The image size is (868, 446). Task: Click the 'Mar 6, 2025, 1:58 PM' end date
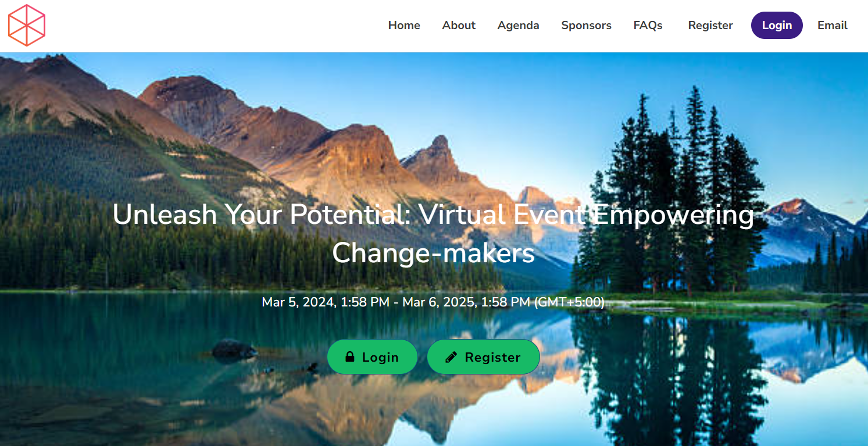(466, 302)
